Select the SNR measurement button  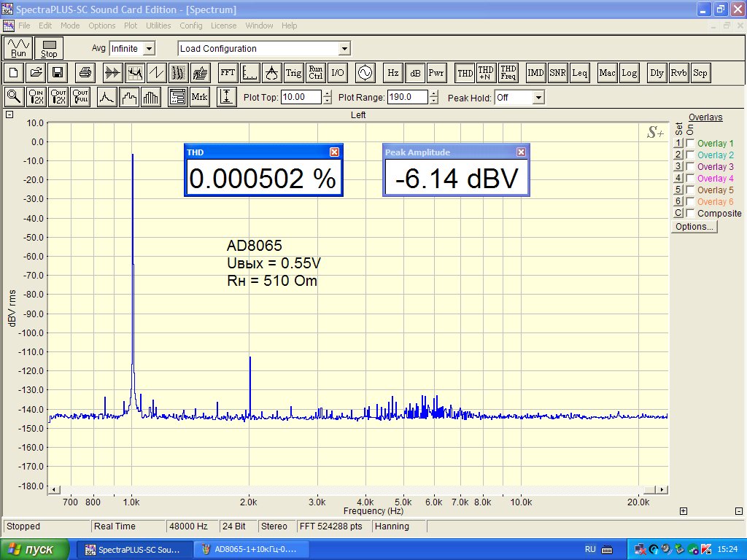(557, 73)
